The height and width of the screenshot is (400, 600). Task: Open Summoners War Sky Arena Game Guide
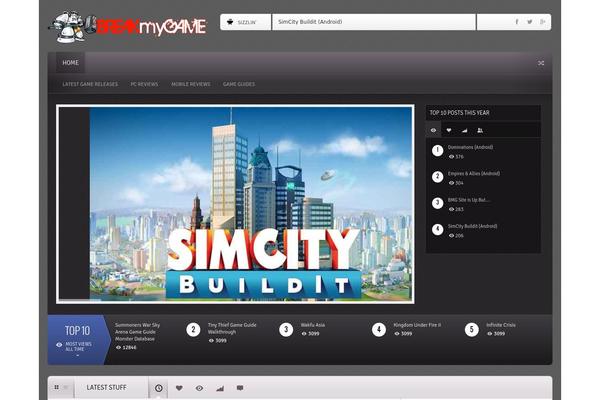click(137, 332)
